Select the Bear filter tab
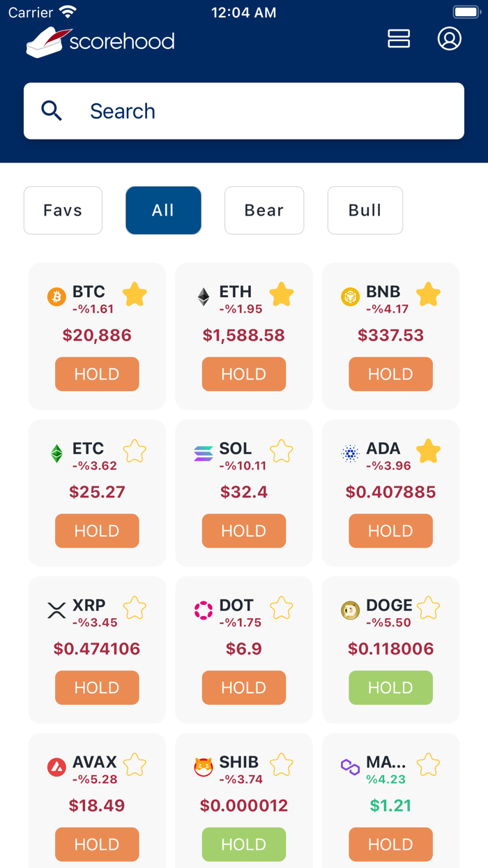This screenshot has height=868, width=488. [264, 210]
